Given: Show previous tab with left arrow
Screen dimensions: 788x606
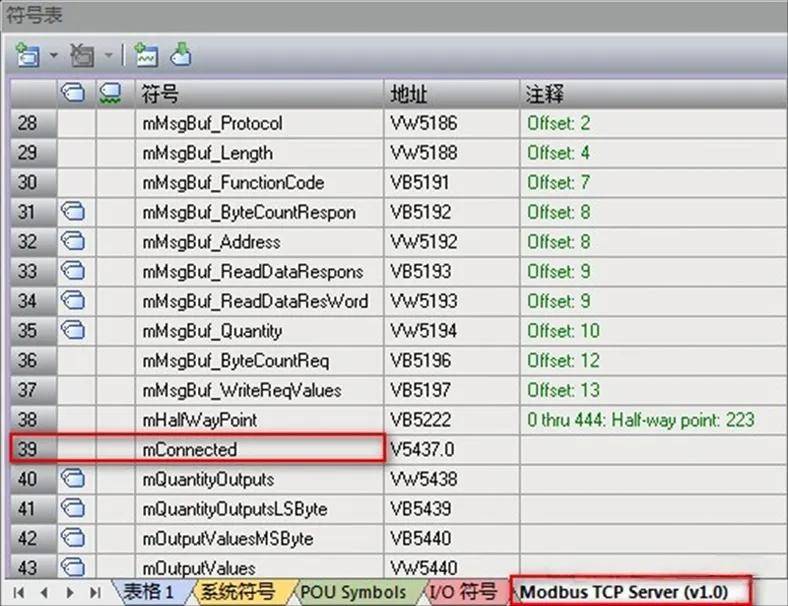Looking at the screenshot, I should [45, 592].
